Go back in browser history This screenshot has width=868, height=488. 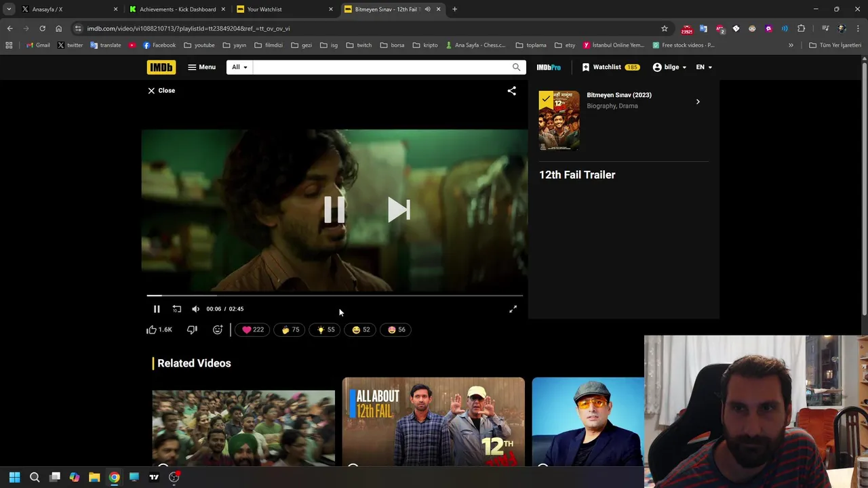[x=10, y=28]
